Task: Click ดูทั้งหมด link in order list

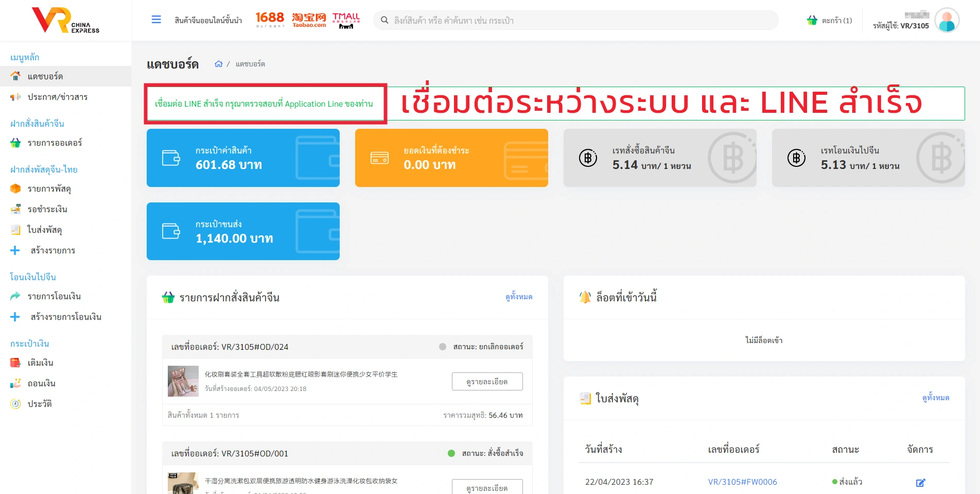Action: click(x=518, y=297)
